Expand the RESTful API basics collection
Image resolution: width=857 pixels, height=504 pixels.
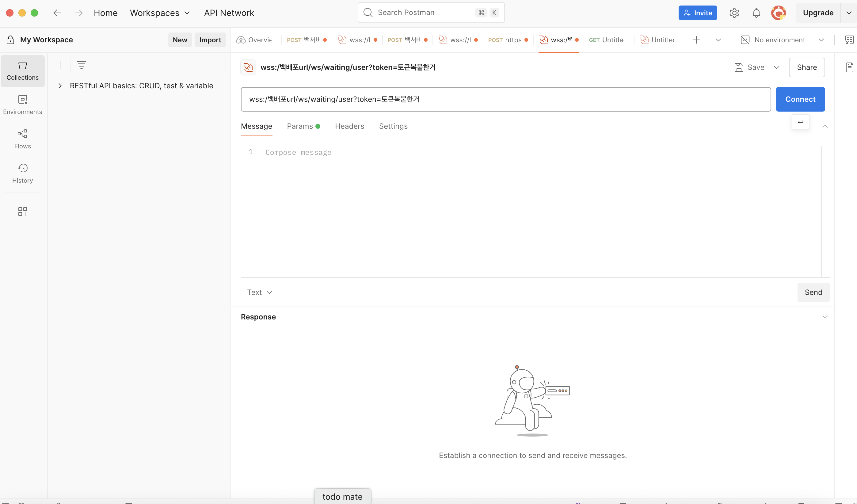pyautogui.click(x=60, y=86)
